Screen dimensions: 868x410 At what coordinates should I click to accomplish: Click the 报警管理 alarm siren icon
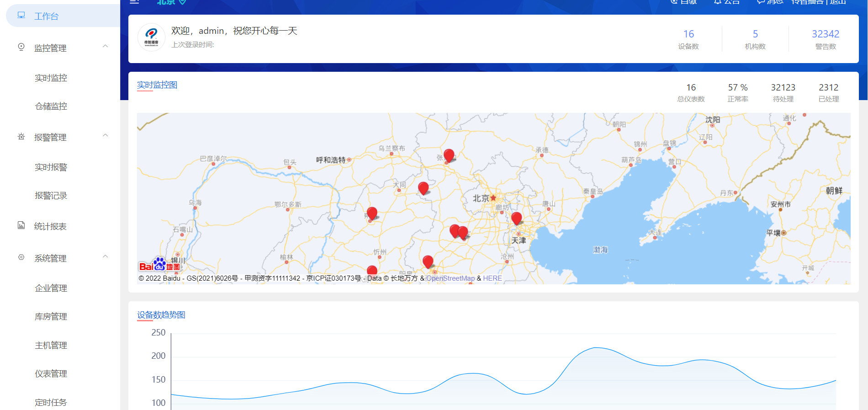[x=21, y=137]
